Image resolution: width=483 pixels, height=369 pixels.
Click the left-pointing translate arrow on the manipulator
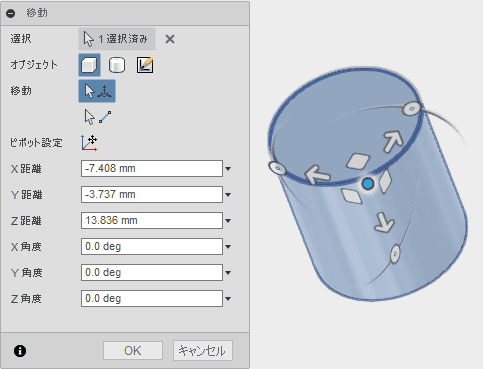317,174
